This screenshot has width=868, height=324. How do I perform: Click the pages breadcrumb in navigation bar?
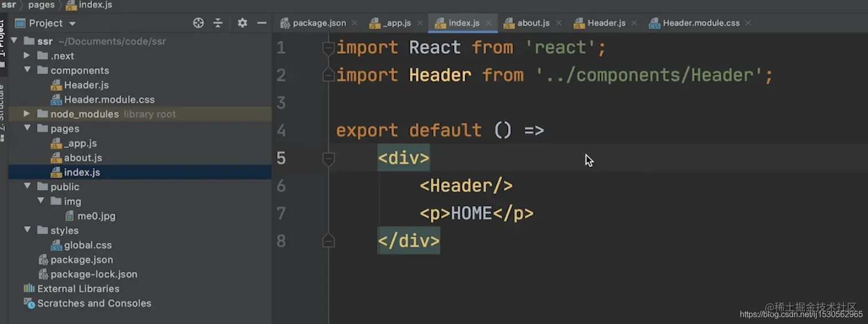click(41, 5)
